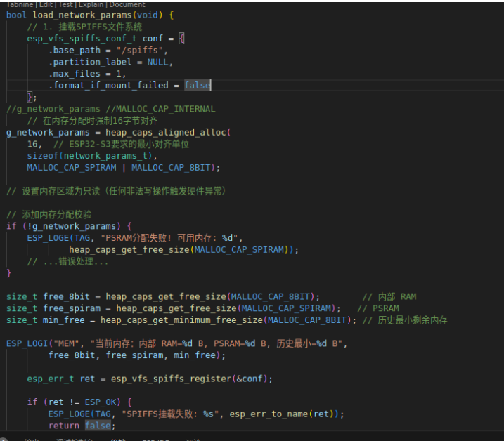The height and width of the screenshot is (441, 504).
Task: Click the comment '设置内存区域为只读'
Action: (x=61, y=191)
